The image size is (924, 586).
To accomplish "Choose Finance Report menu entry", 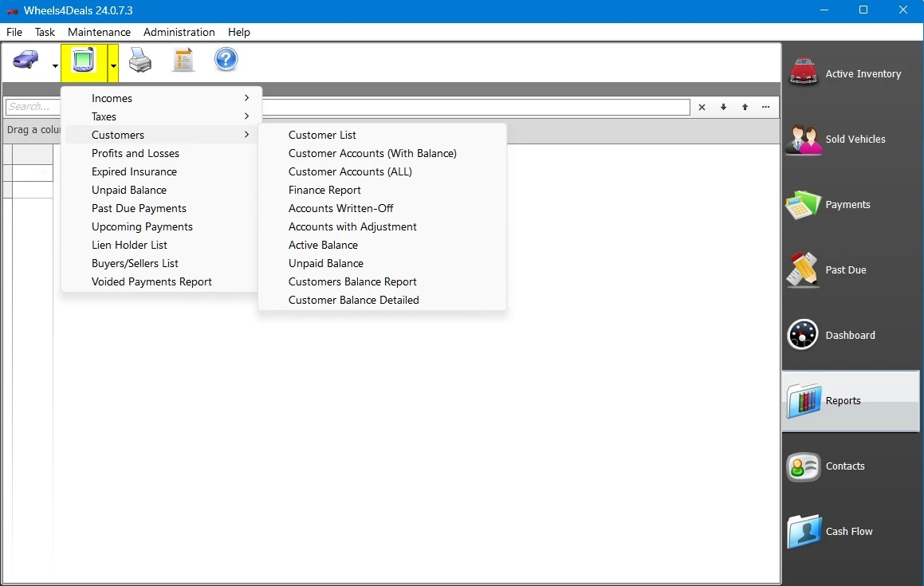I will (324, 190).
